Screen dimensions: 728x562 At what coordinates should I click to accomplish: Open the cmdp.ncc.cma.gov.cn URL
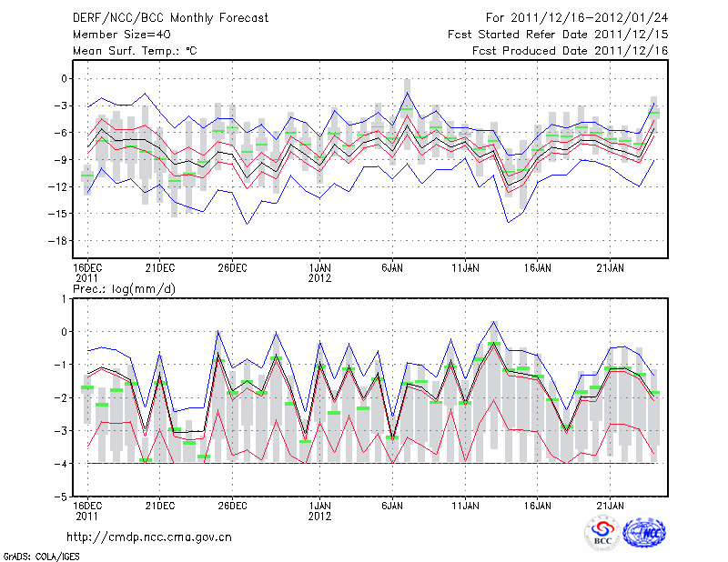pyautogui.click(x=149, y=537)
